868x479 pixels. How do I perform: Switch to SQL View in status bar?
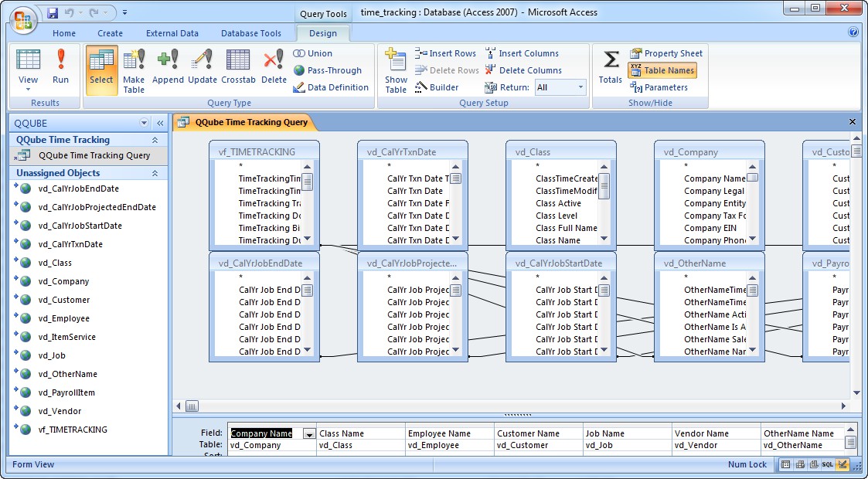(x=828, y=464)
